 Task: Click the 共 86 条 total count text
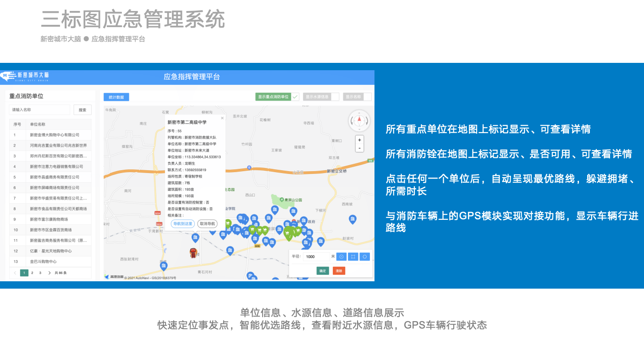[x=61, y=273]
